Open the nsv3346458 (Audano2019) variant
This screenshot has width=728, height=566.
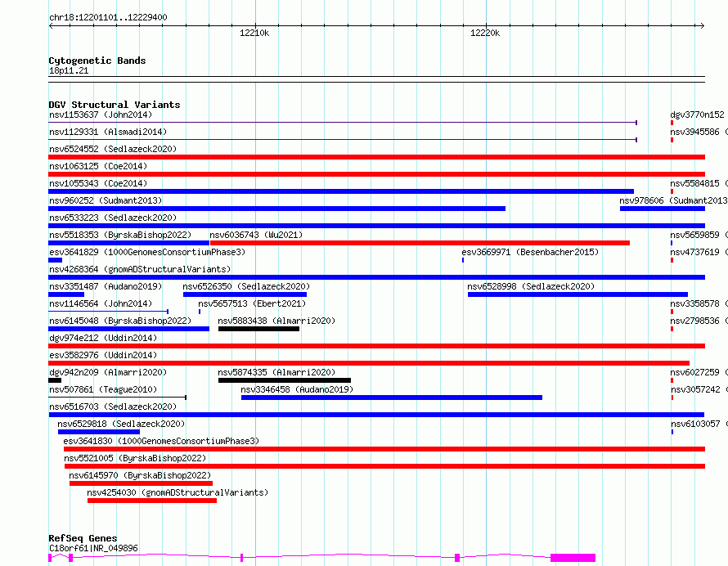coord(391,398)
